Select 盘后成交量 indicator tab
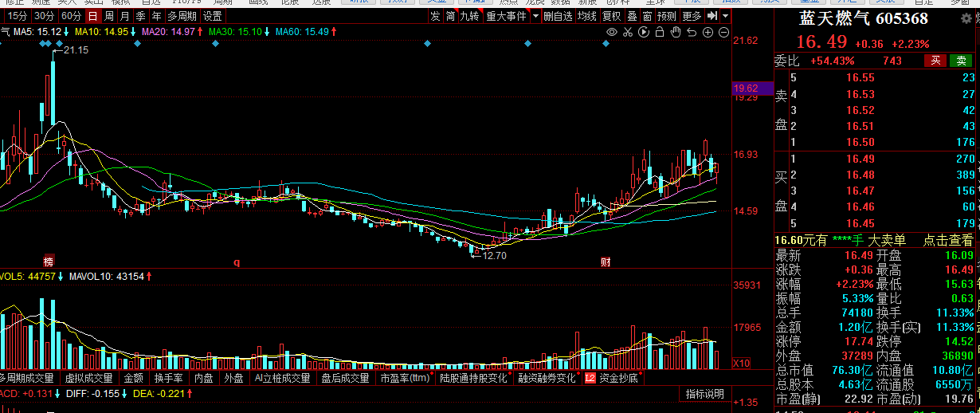Image resolution: width=980 pixels, height=413 pixels. click(x=345, y=378)
